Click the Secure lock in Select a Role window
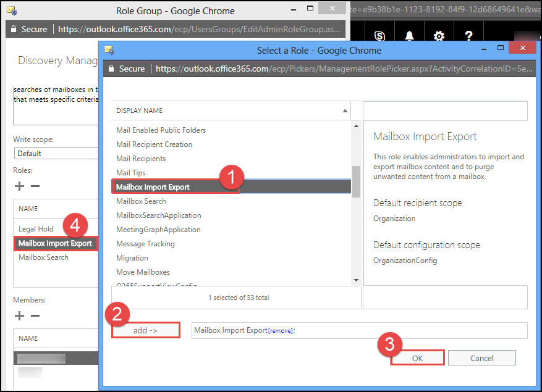The image size is (542, 392). tap(111, 69)
